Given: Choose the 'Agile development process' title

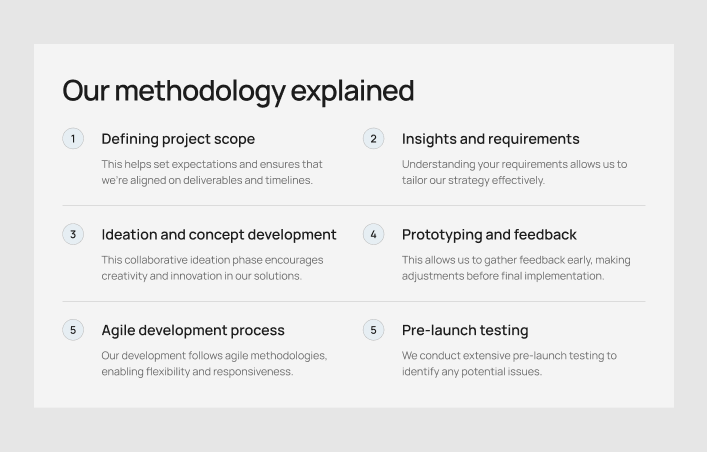Looking at the screenshot, I should click(193, 330).
